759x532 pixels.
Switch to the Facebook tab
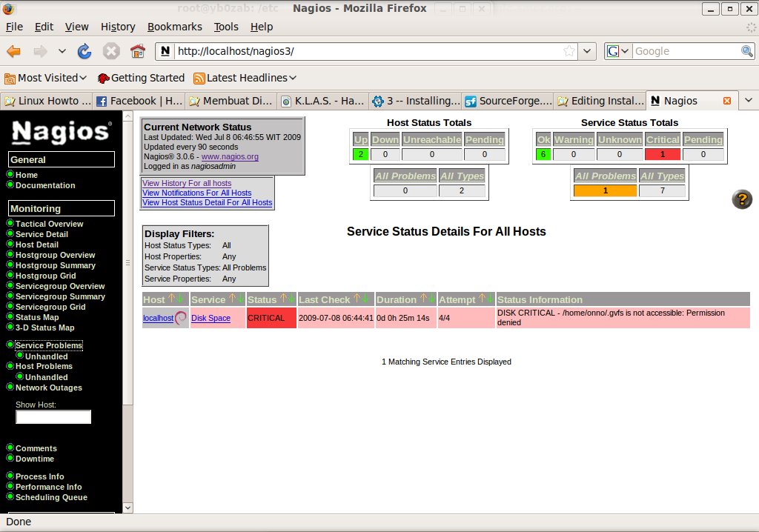(x=139, y=101)
